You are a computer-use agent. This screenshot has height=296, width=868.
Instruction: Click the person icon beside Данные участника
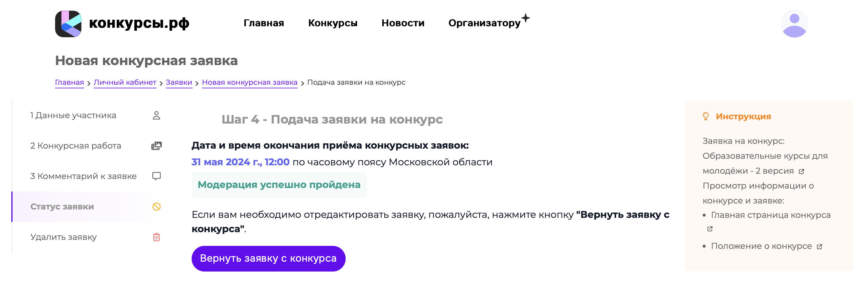click(x=156, y=115)
